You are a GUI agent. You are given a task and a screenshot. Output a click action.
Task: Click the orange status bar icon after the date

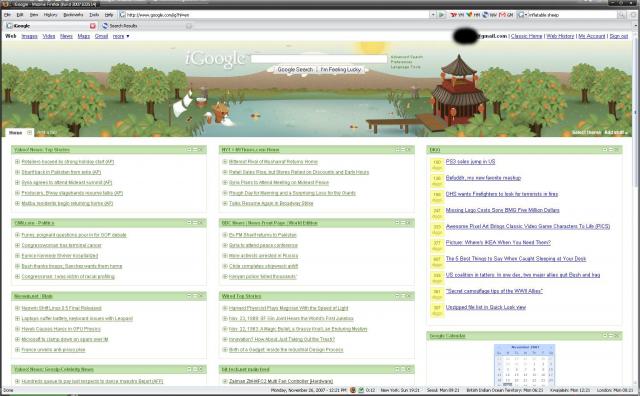[x=353, y=390]
